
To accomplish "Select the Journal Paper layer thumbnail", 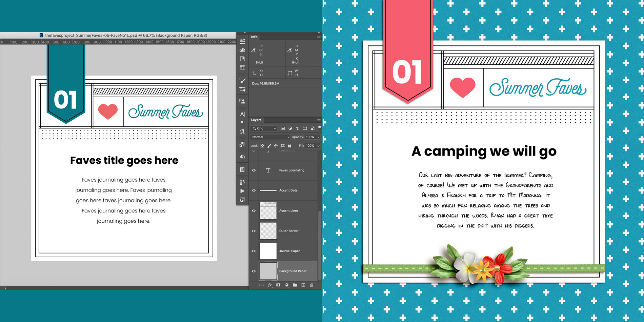I will click(268, 251).
